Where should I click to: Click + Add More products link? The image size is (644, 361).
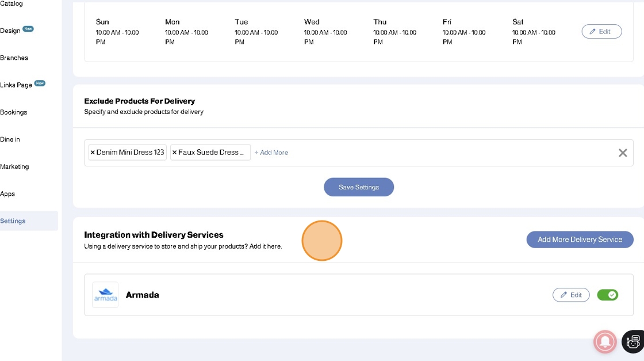pos(271,153)
